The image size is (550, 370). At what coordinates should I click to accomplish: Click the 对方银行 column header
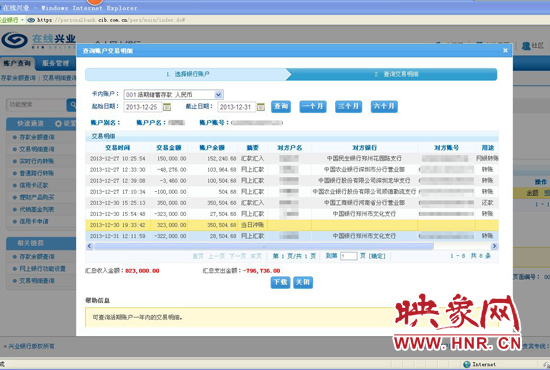point(364,148)
